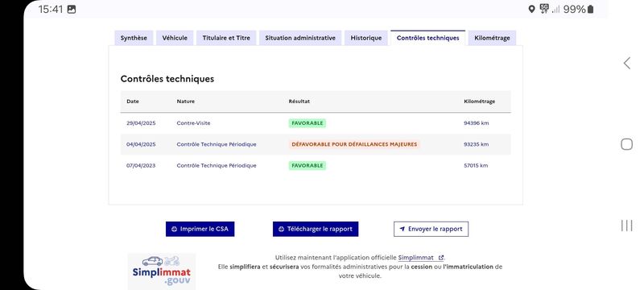Click the DÉFAVORABLE POUR DÉFAILLANCES MAJEURES badge

354,144
